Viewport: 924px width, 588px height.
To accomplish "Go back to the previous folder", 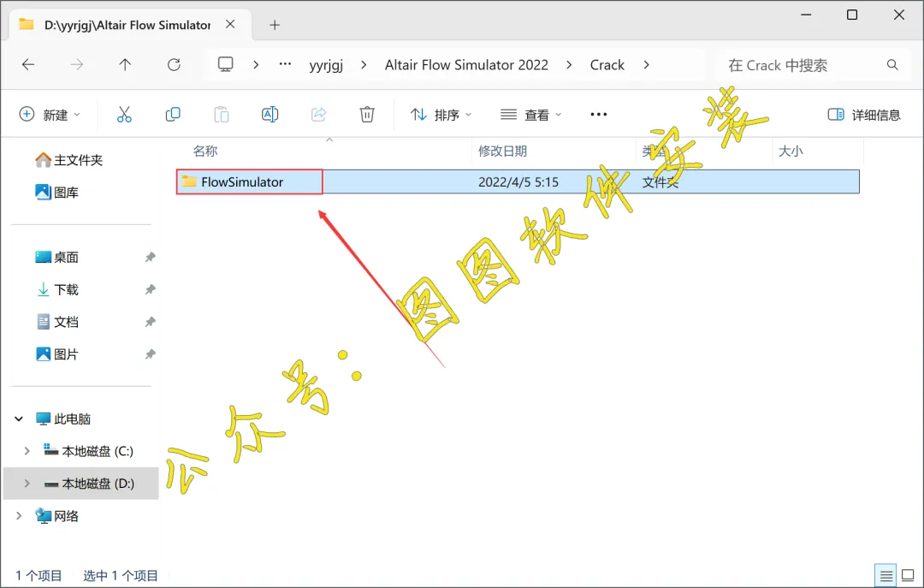I will tap(27, 65).
